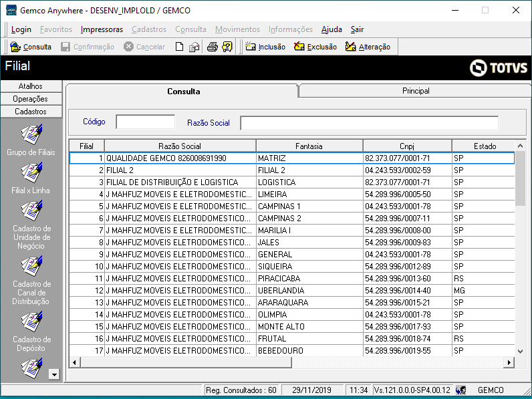Open the Login menu
This screenshot has height=399, width=532.
point(21,29)
